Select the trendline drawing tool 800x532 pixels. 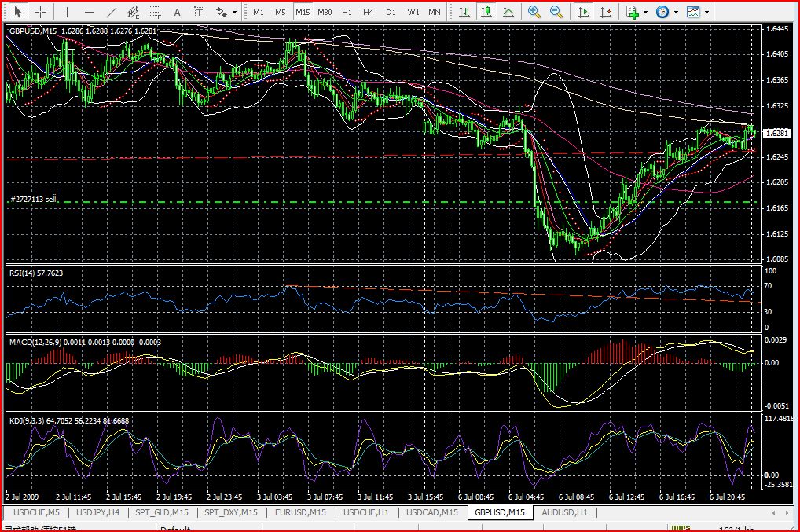[x=112, y=12]
